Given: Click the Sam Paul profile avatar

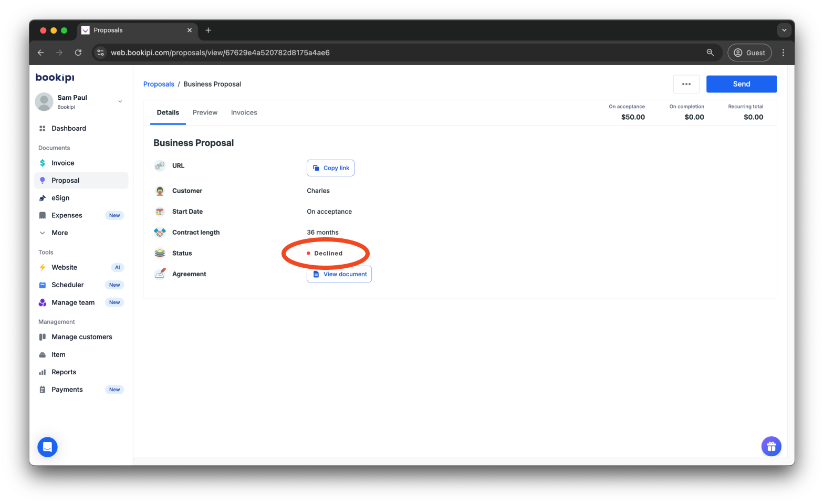Looking at the screenshot, I should pyautogui.click(x=44, y=102).
